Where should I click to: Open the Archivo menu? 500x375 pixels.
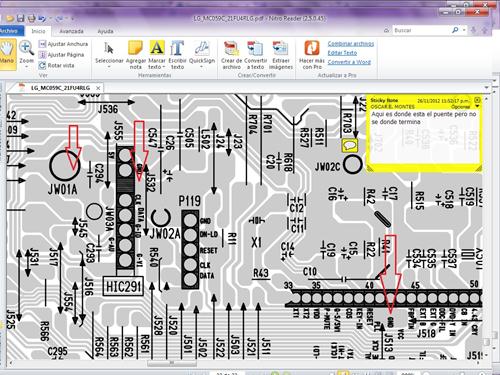pos(10,31)
